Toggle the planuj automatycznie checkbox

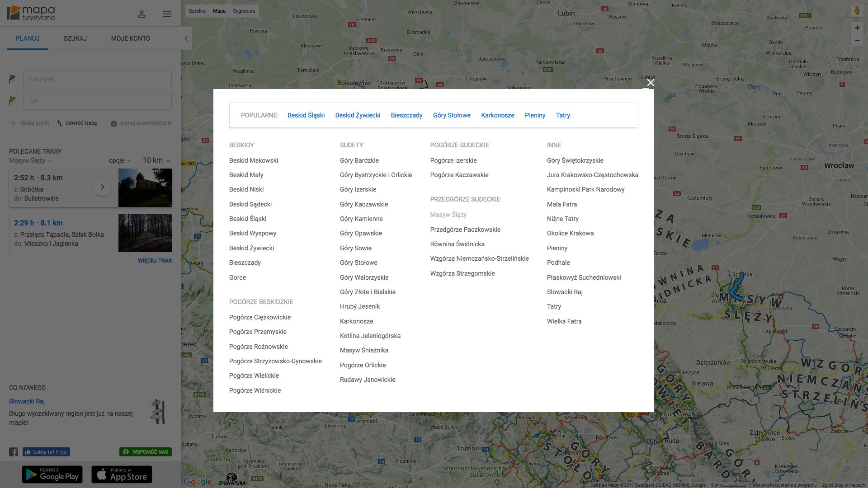point(114,123)
